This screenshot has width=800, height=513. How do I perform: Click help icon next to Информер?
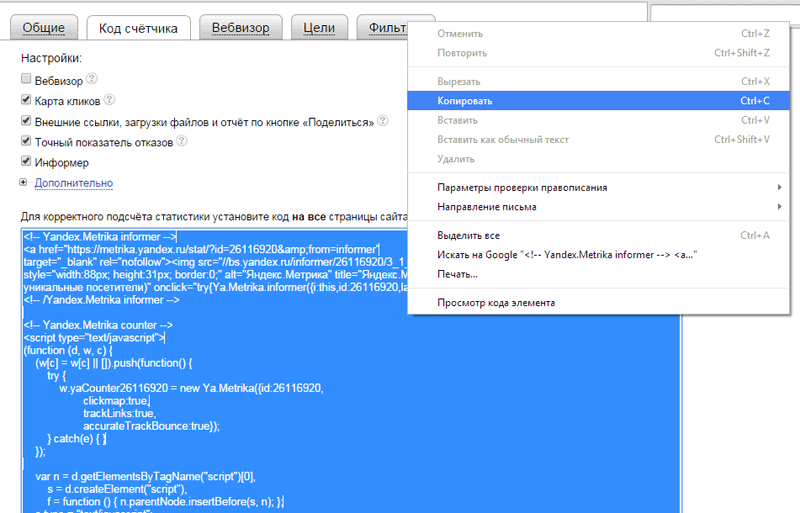pos(97,162)
